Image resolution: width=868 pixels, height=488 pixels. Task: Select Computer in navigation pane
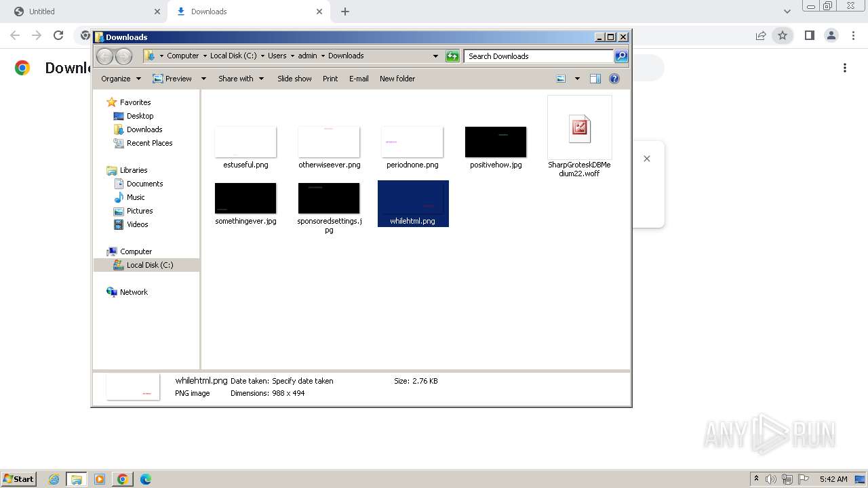[136, 251]
